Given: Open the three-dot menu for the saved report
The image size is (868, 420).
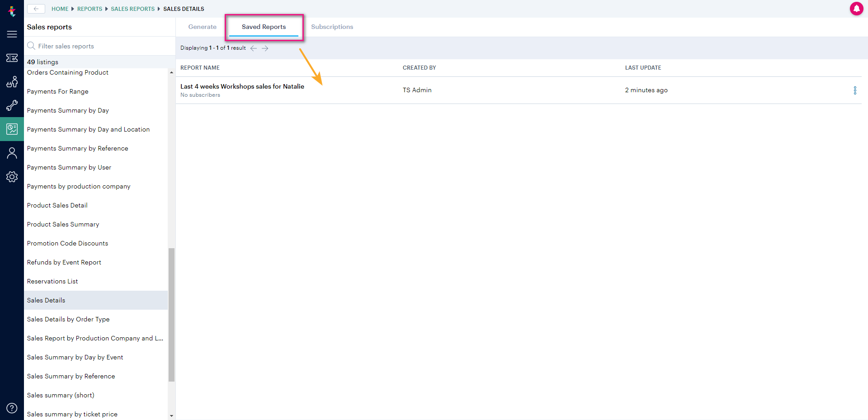Looking at the screenshot, I should pyautogui.click(x=855, y=90).
